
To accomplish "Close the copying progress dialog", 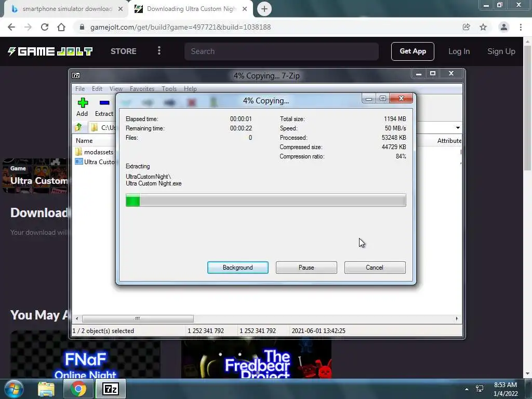I will click(402, 98).
